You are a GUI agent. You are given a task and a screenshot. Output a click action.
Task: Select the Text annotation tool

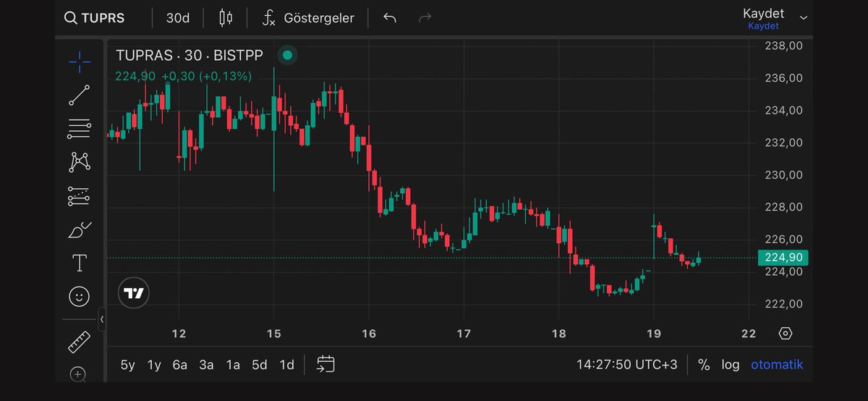80,263
